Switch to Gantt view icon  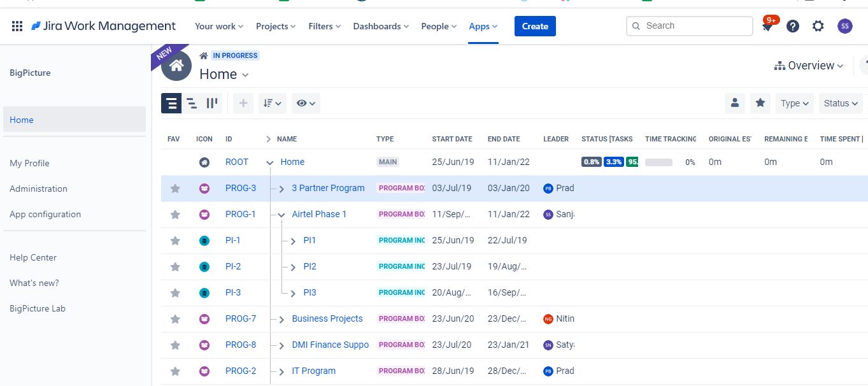(x=192, y=103)
